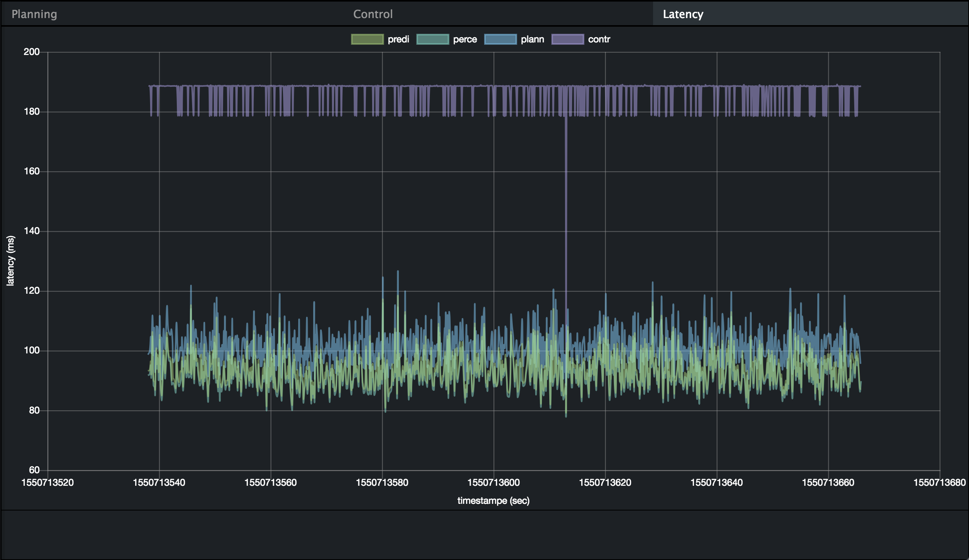Click the 80 y-axis tick label

[x=34, y=410]
